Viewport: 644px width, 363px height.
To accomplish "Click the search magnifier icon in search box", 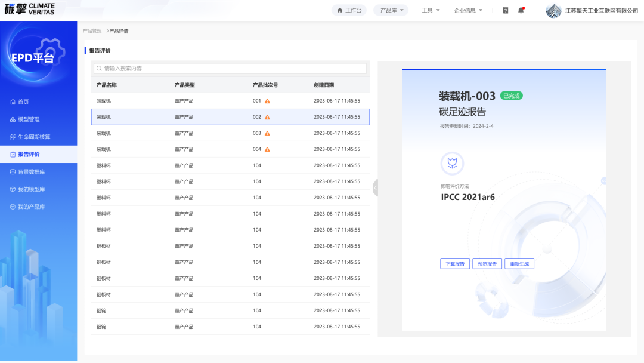I will [x=99, y=69].
